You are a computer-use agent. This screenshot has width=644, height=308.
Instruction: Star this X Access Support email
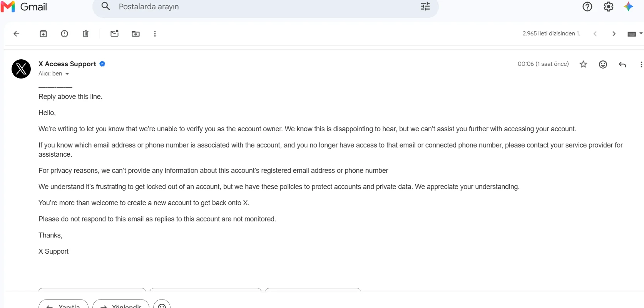(x=584, y=64)
